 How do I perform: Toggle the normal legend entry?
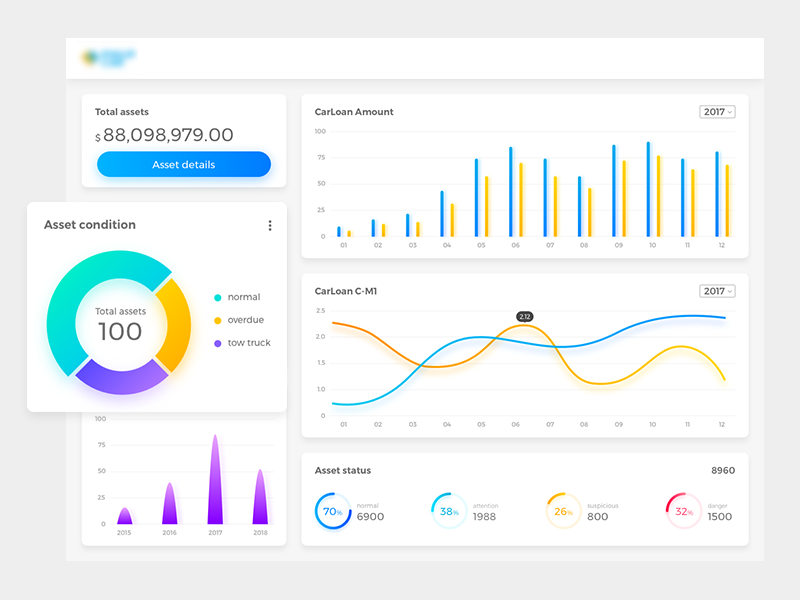pos(240,297)
